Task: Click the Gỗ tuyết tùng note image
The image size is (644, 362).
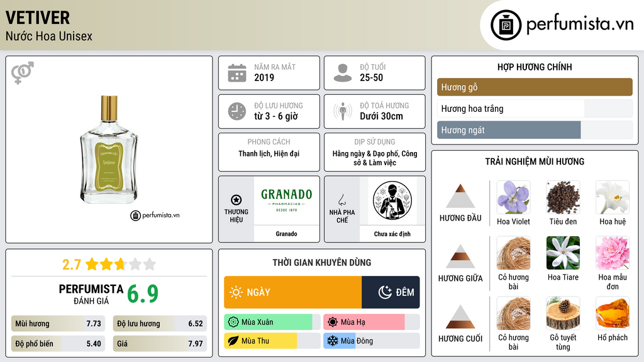Action: tap(563, 314)
